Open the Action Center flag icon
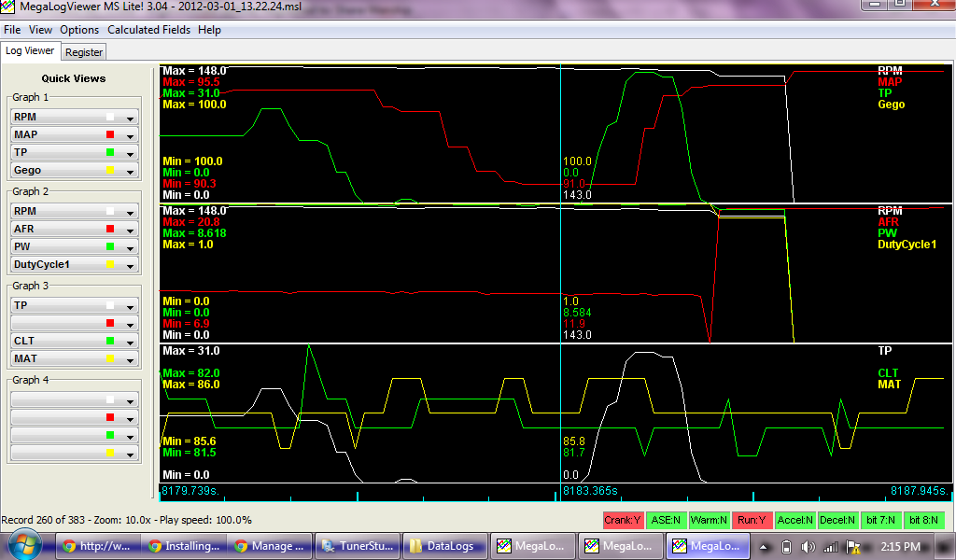956x560 pixels. pos(853,547)
